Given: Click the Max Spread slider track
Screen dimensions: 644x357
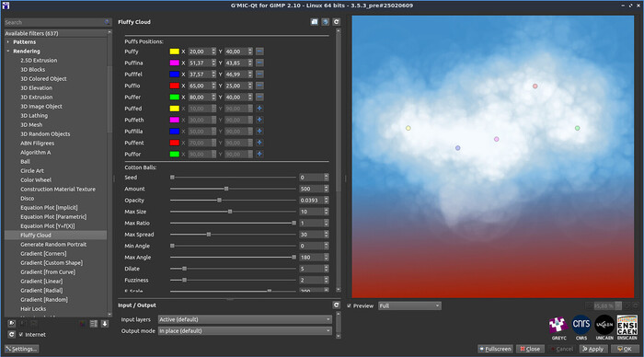Looking at the screenshot, I should (233, 234).
